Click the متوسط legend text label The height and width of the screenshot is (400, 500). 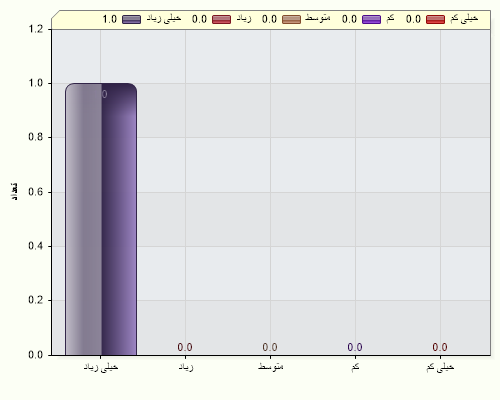tap(318, 18)
